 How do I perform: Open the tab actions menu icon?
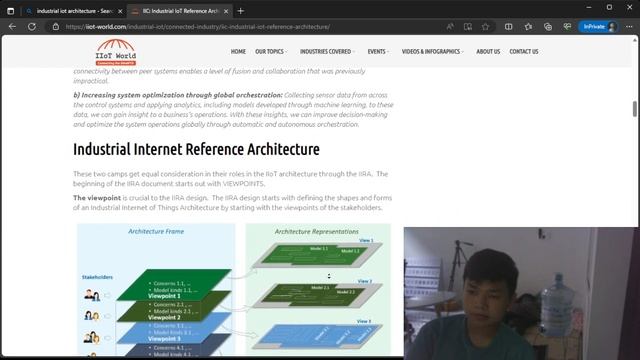click(x=11, y=11)
